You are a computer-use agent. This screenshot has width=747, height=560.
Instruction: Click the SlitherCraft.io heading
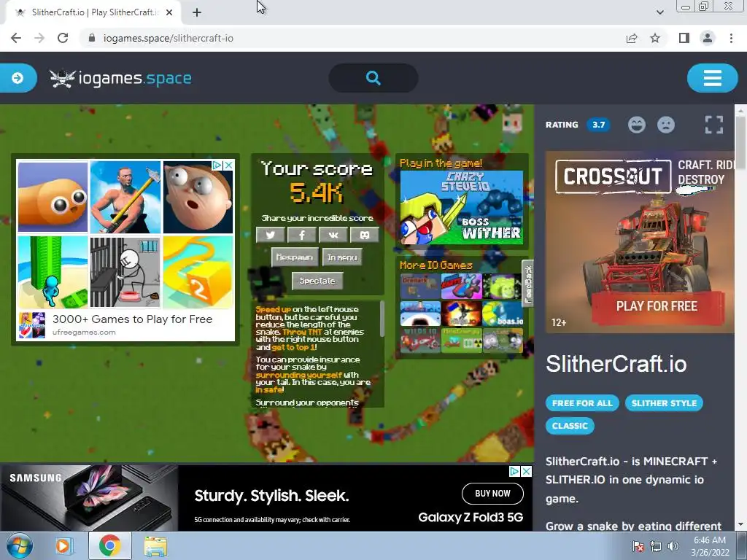tap(616, 364)
